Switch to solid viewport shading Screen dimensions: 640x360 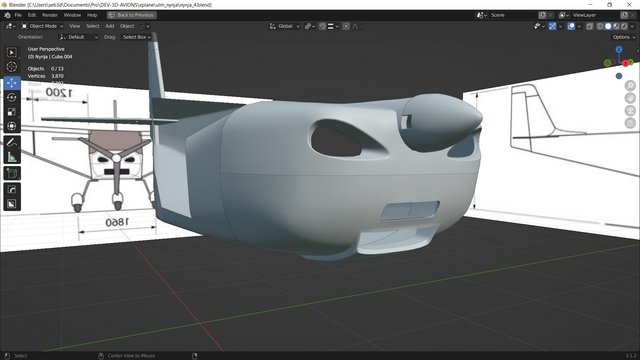(x=608, y=26)
